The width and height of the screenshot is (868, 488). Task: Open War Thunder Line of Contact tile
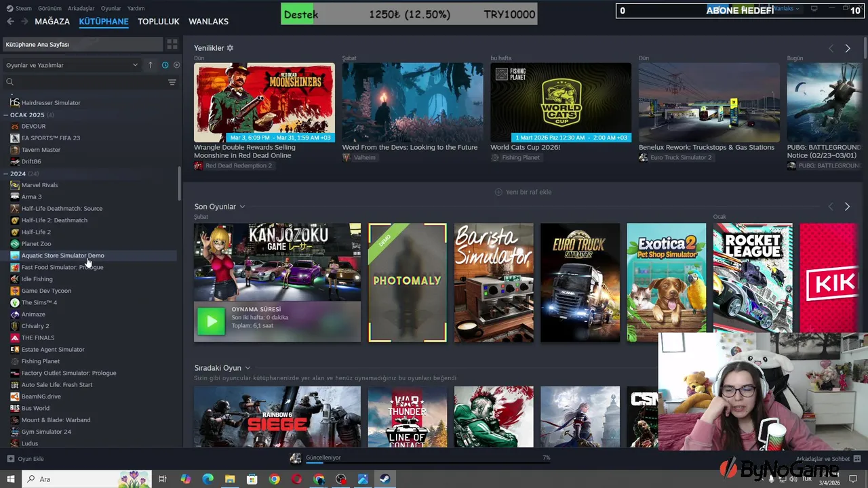[x=408, y=417]
